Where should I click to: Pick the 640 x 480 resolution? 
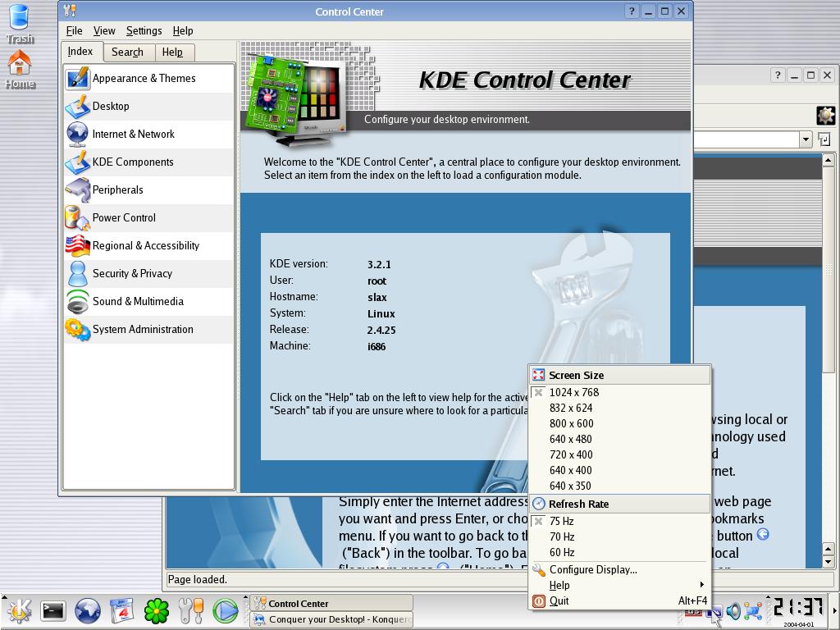coord(570,439)
